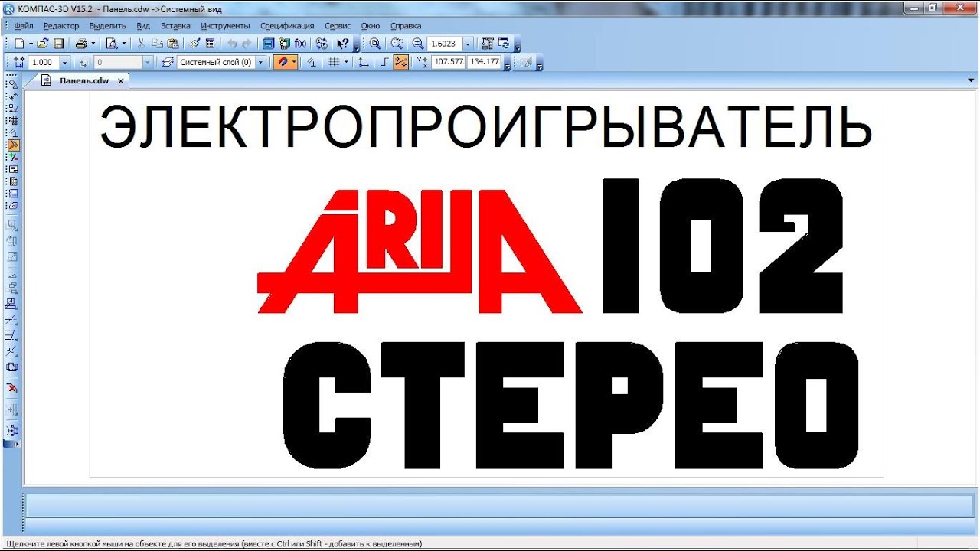Open the Редактор menu
The width and height of the screenshot is (980, 551).
coord(61,26)
